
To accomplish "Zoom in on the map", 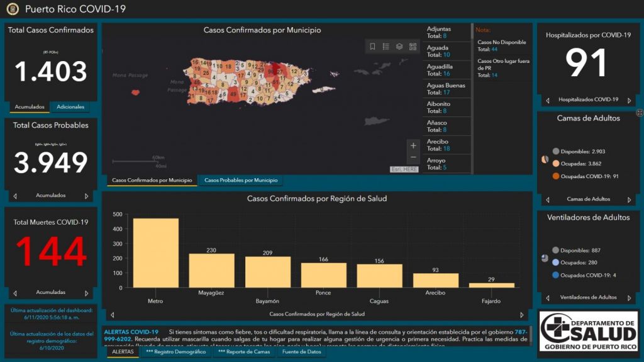I will [413, 145].
